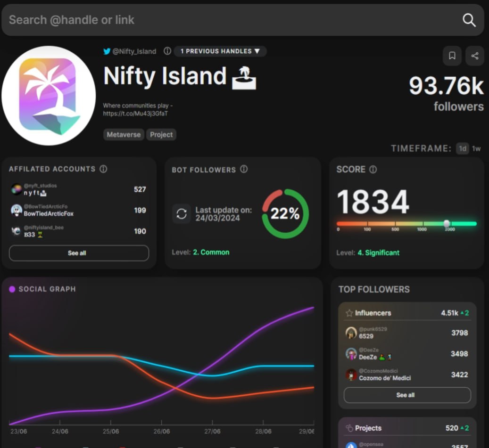Click the opensea avatar in Projects
489x448 pixels.
pos(351,445)
